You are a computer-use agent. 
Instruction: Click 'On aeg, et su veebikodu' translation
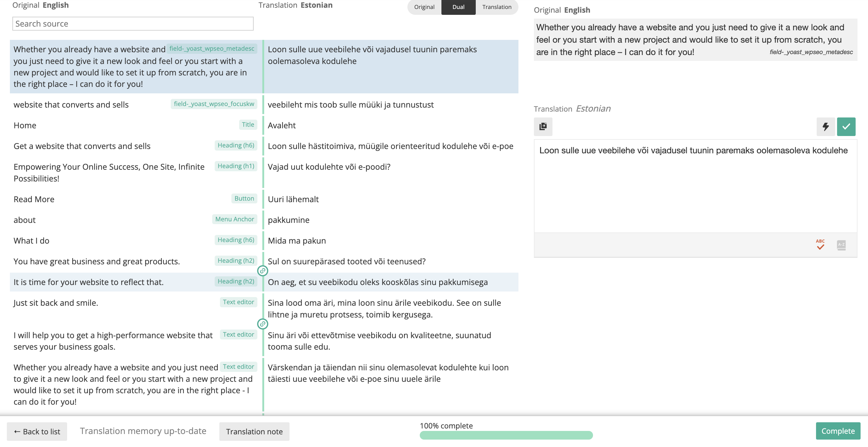pyautogui.click(x=391, y=282)
